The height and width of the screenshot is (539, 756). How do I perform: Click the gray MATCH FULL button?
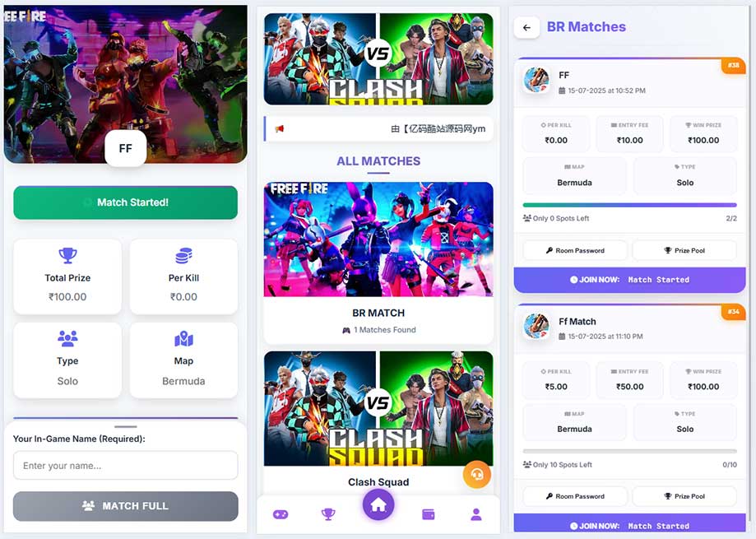click(125, 506)
